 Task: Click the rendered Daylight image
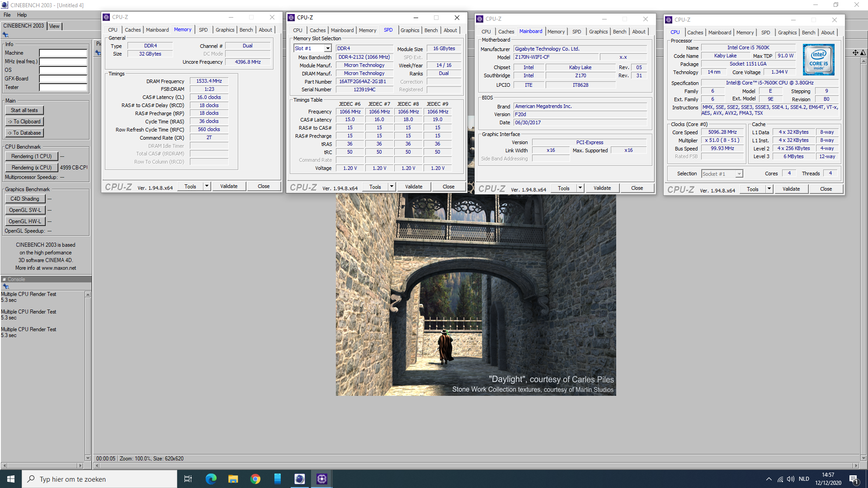[476, 295]
